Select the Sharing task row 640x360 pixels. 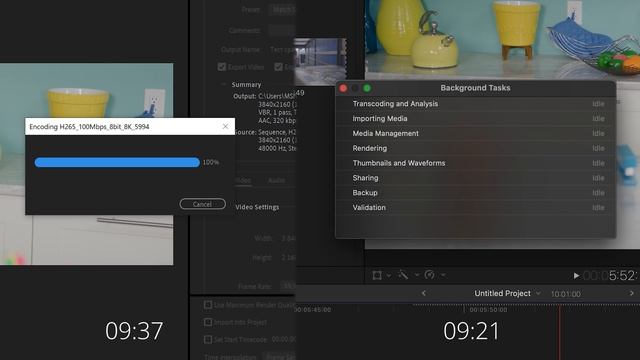(476, 178)
